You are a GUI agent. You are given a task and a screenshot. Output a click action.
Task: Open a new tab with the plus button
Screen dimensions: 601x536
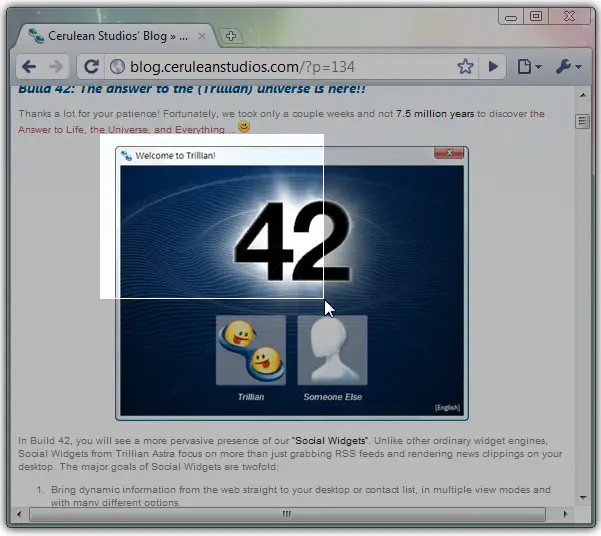click(231, 36)
